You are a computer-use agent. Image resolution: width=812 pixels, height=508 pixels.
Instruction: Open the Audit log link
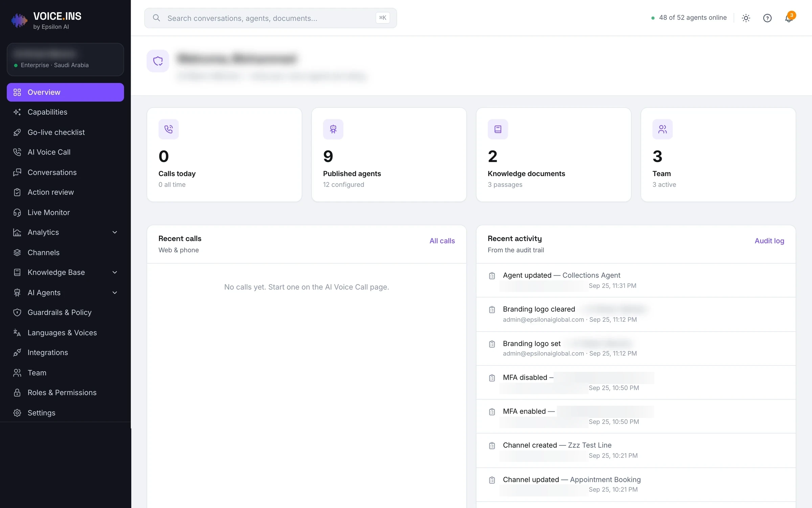tap(769, 241)
